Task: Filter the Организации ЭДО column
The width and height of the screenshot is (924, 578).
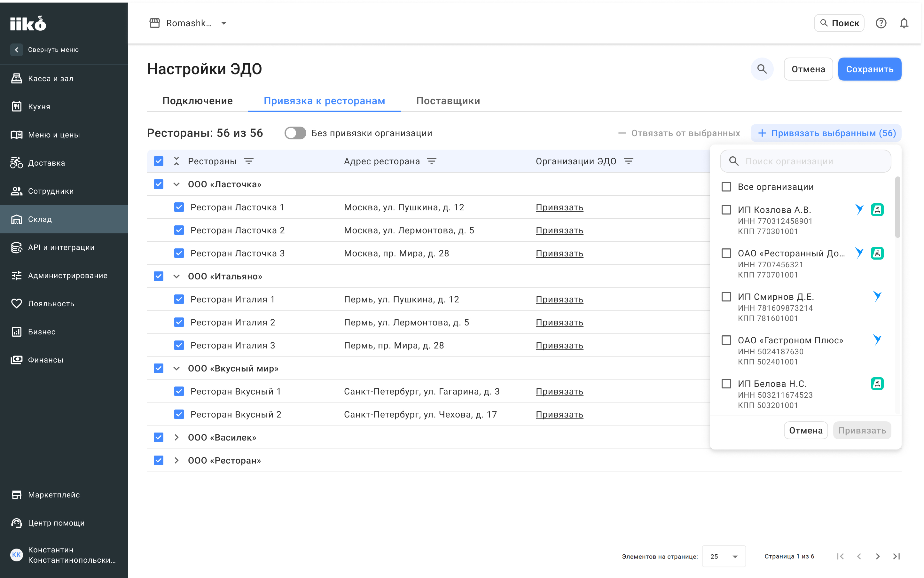Action: (x=628, y=161)
